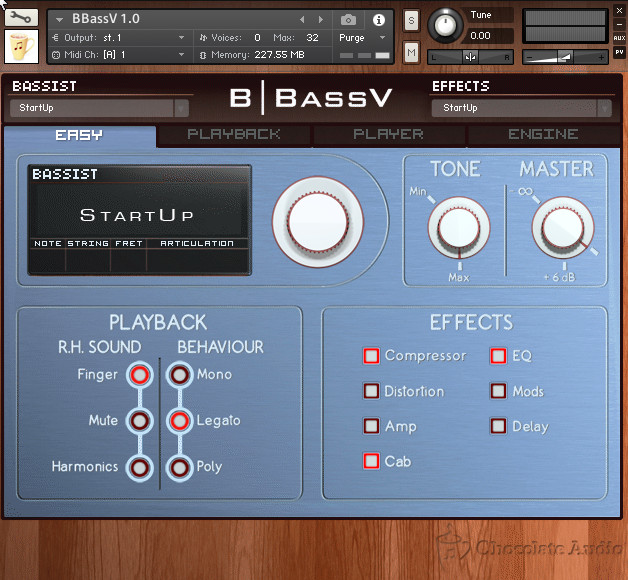Select Legato behaviour
628x580 pixels.
coord(179,421)
